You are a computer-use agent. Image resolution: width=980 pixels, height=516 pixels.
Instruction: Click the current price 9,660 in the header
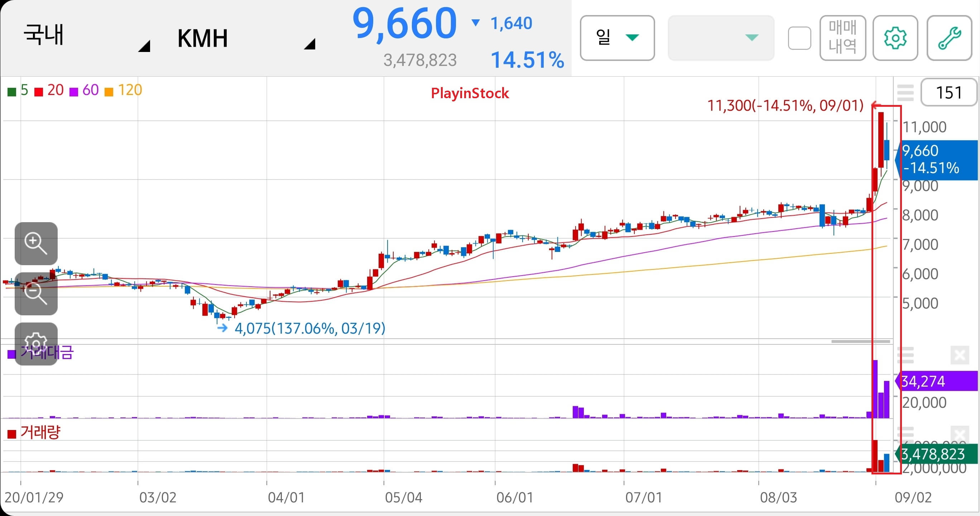point(404,24)
